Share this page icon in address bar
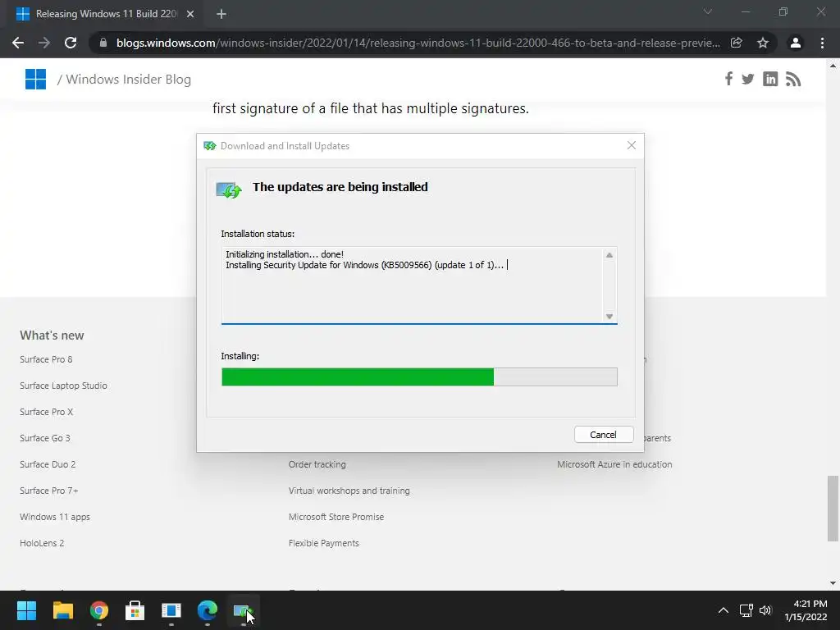This screenshot has height=630, width=840. pyautogui.click(x=737, y=43)
